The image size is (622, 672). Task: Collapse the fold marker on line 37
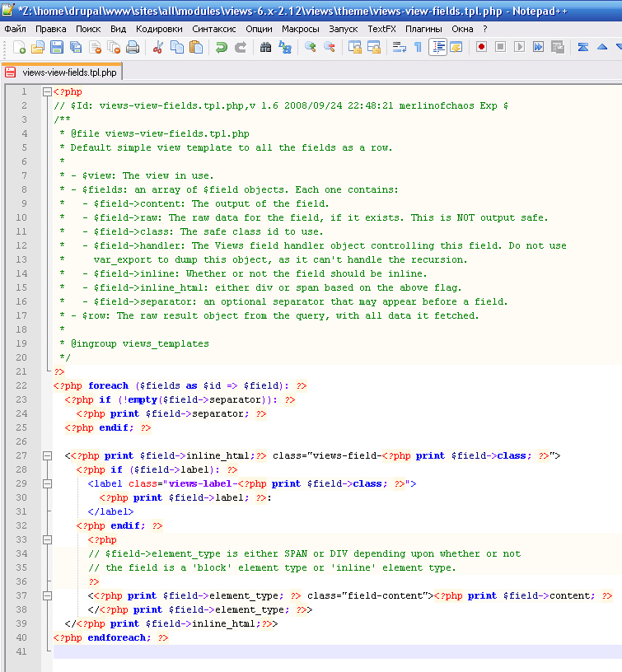click(x=47, y=595)
